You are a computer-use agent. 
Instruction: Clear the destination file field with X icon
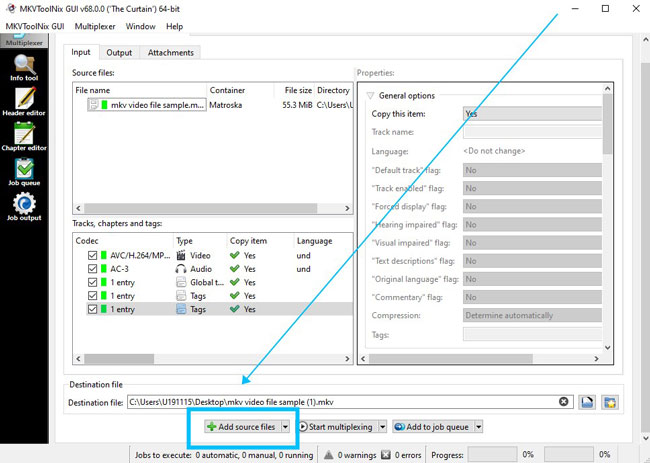[563, 402]
